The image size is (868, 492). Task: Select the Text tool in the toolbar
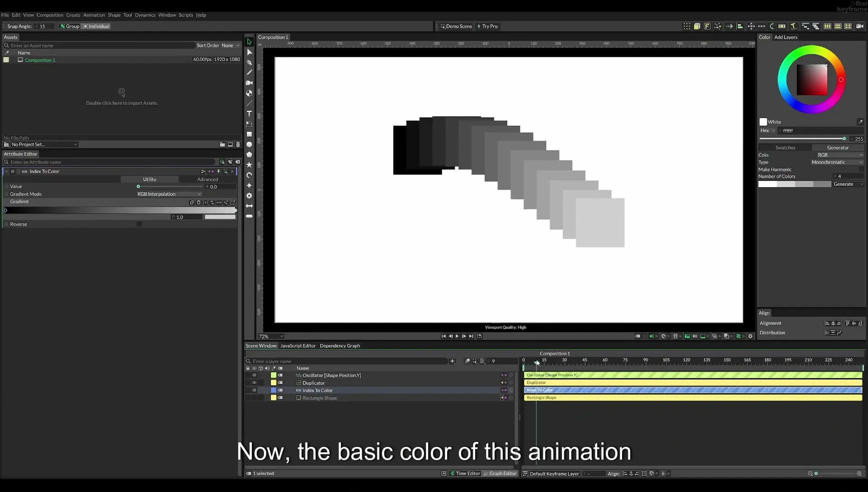coord(249,114)
